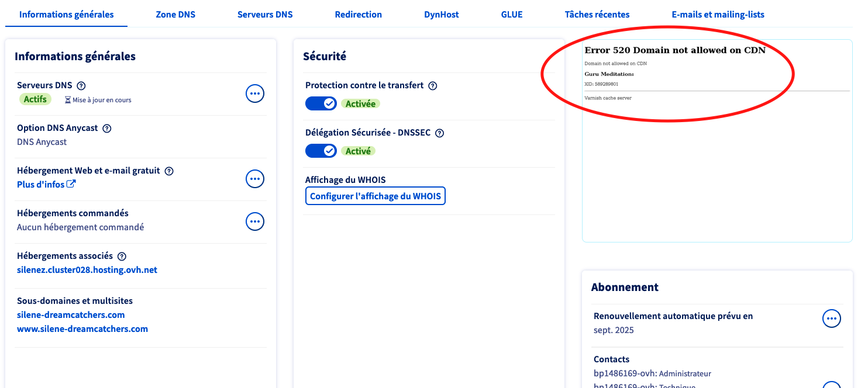Click help icon for Protection contre le transfert
868x388 pixels.
(x=433, y=86)
